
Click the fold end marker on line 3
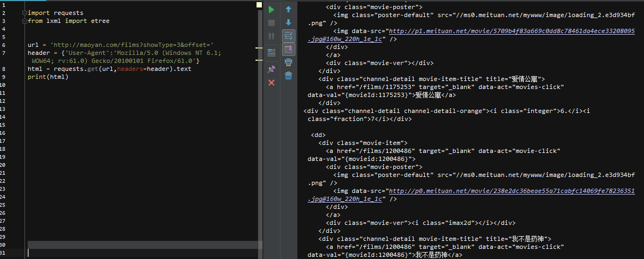tap(24, 21)
